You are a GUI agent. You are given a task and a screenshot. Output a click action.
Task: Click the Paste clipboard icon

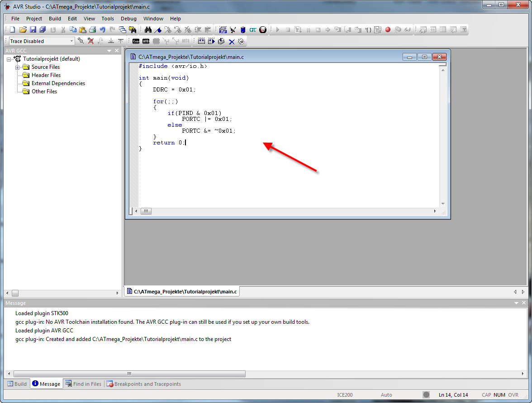coord(82,30)
